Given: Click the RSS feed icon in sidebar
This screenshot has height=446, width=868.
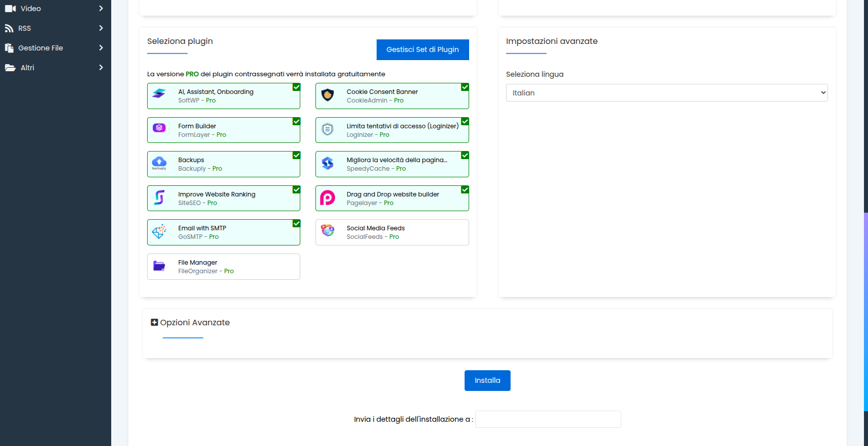Looking at the screenshot, I should pyautogui.click(x=9, y=28).
